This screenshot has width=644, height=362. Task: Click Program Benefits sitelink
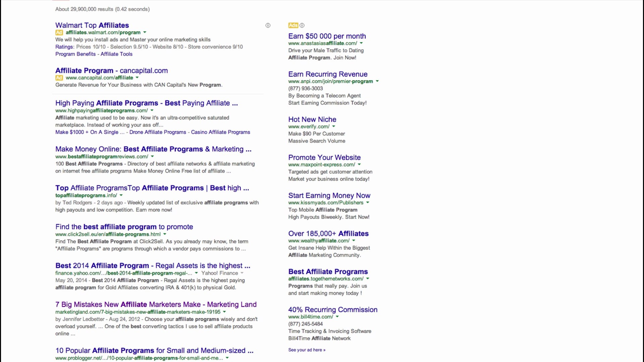click(75, 54)
